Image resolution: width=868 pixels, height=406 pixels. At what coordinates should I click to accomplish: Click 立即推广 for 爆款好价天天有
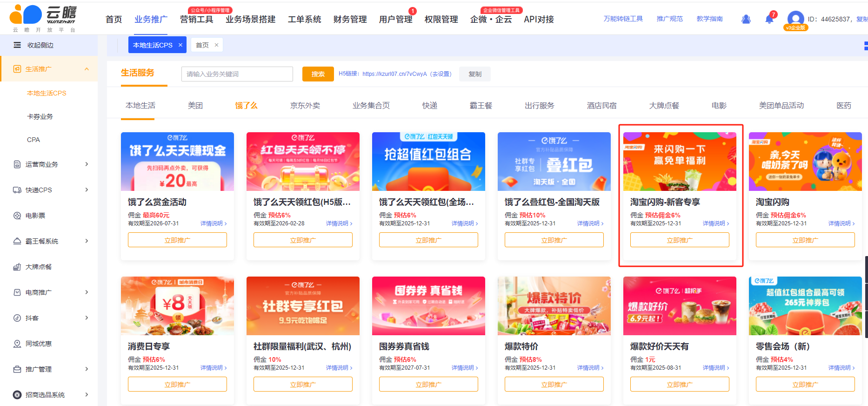680,385
